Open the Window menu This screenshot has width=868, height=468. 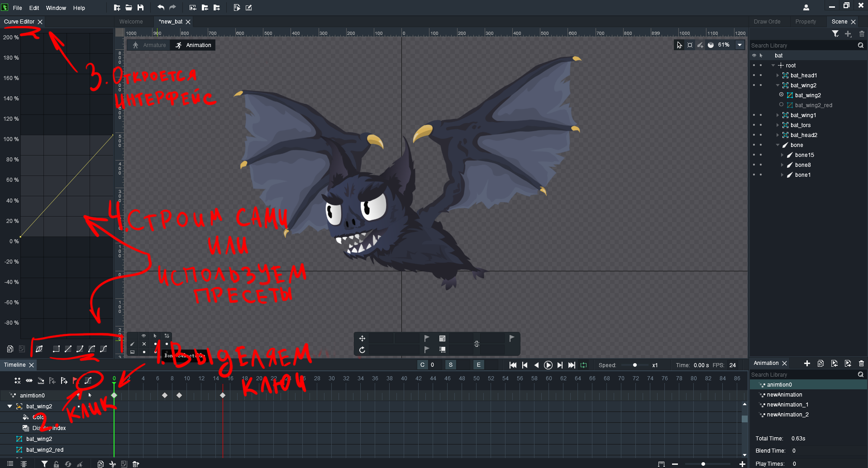pos(56,8)
